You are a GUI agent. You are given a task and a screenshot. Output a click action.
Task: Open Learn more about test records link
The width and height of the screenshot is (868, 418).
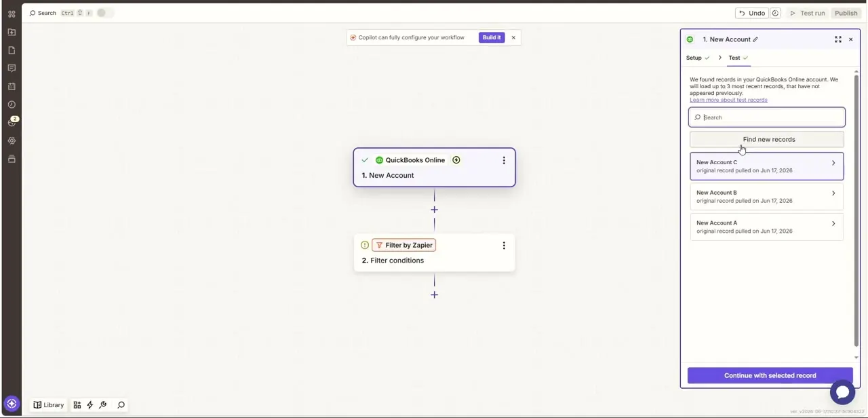pos(728,100)
